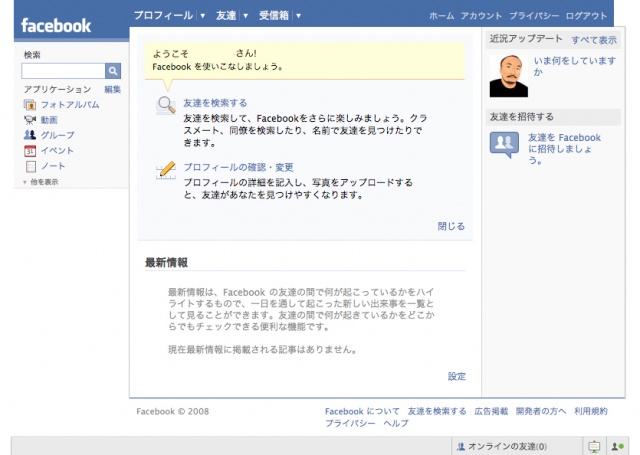This screenshot has height=455, width=640.
Task: Click 友達を Facebook に招待しましょう link
Action: [564, 149]
